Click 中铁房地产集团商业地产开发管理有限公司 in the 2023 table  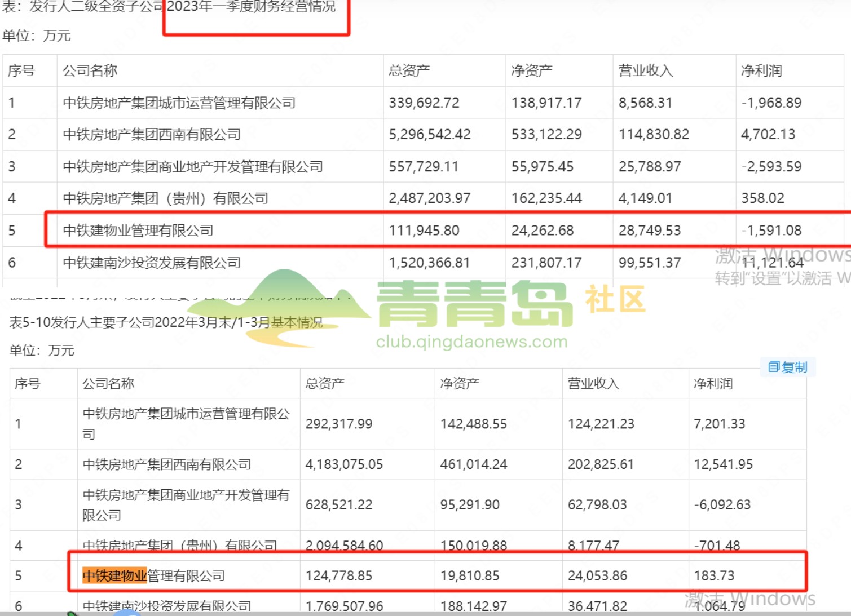coord(193,167)
